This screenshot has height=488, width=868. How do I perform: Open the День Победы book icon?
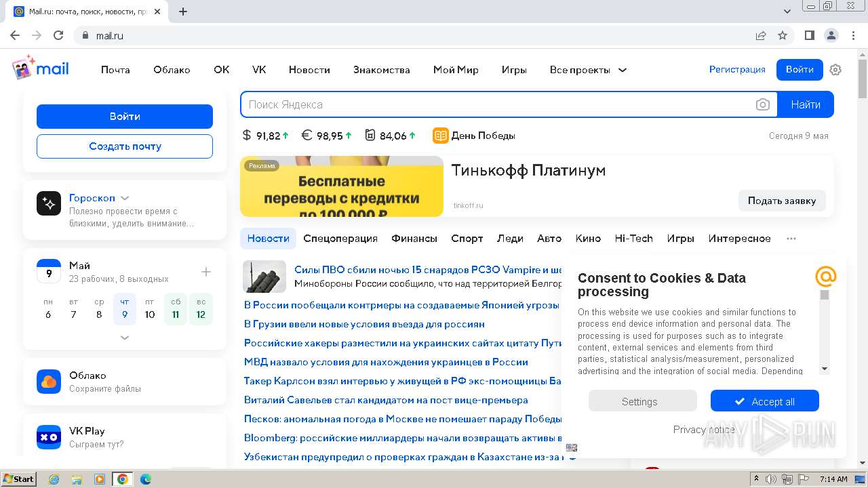coord(441,136)
